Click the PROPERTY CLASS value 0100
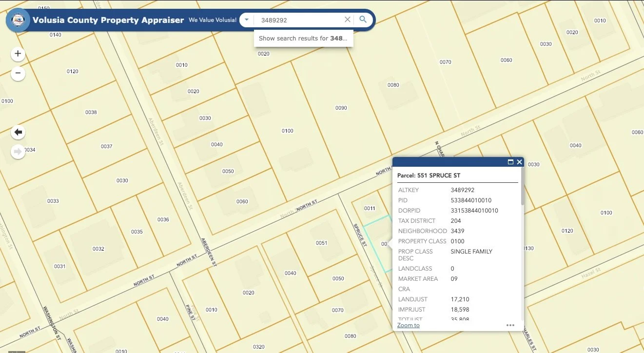The height and width of the screenshot is (353, 644). (x=458, y=241)
